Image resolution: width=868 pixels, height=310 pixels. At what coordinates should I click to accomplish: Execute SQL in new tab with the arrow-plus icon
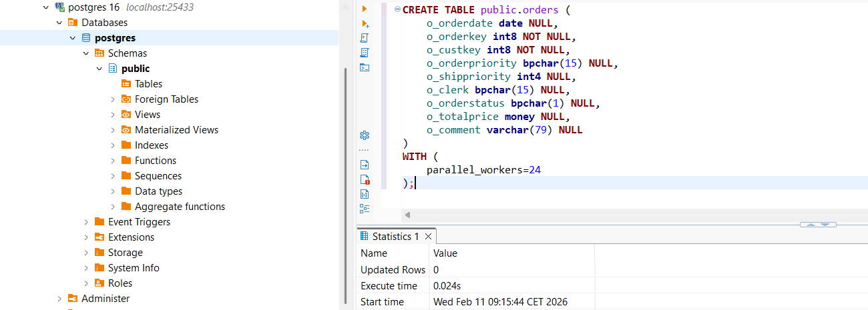tap(365, 23)
